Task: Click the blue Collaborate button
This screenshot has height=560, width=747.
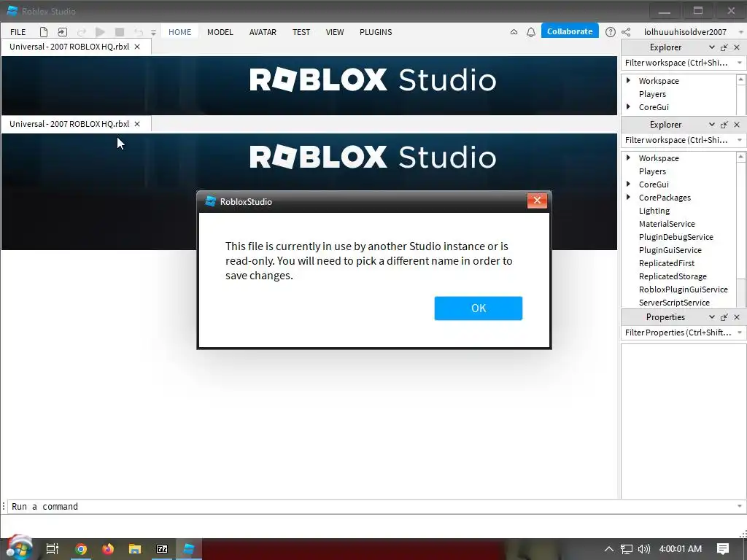Action: click(x=570, y=31)
